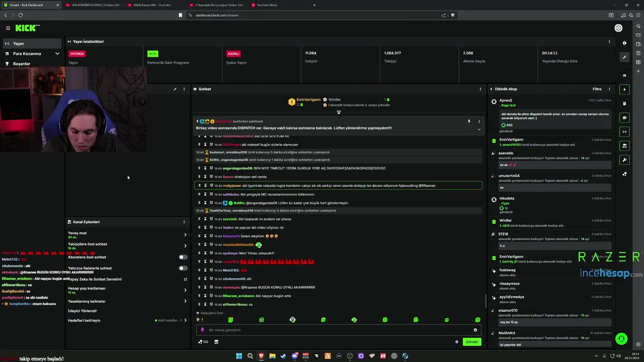Open Yavaş mod settings arrow
644x362 pixels.
[x=185, y=235]
